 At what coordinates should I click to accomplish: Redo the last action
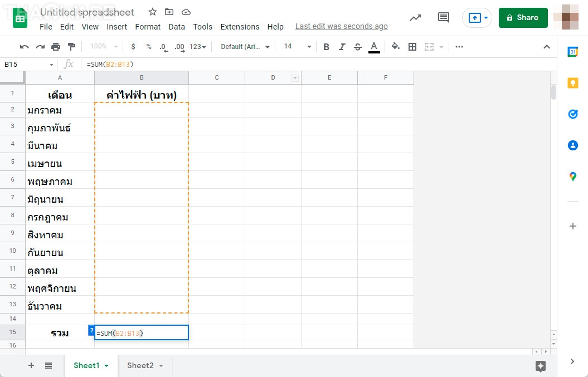[40, 47]
